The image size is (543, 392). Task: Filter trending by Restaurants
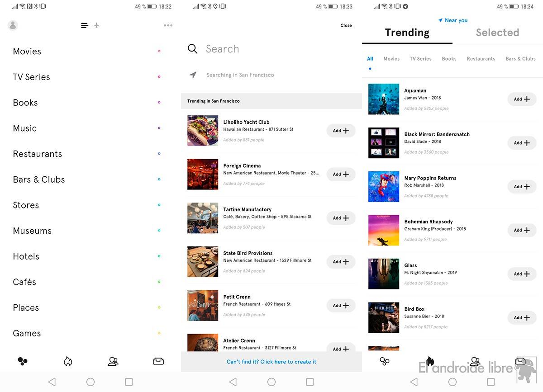point(481,59)
